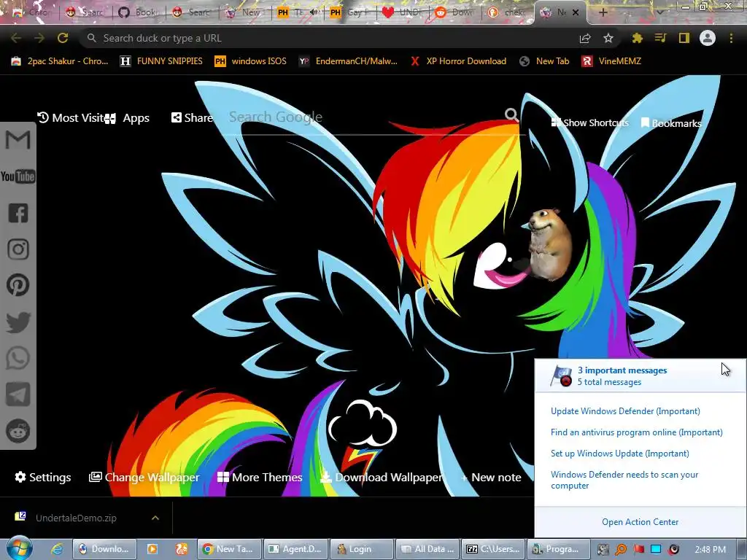Click Change Wallpaper
Viewport: 747px width, 560px height.
coord(144,477)
